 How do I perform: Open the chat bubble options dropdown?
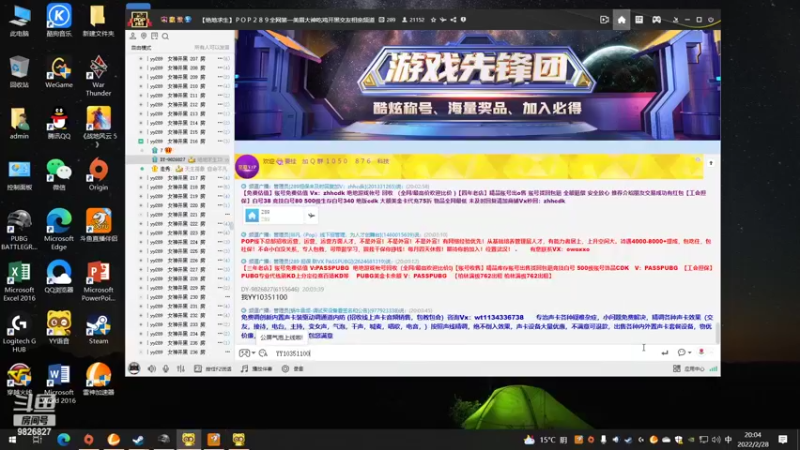[x=684, y=353]
